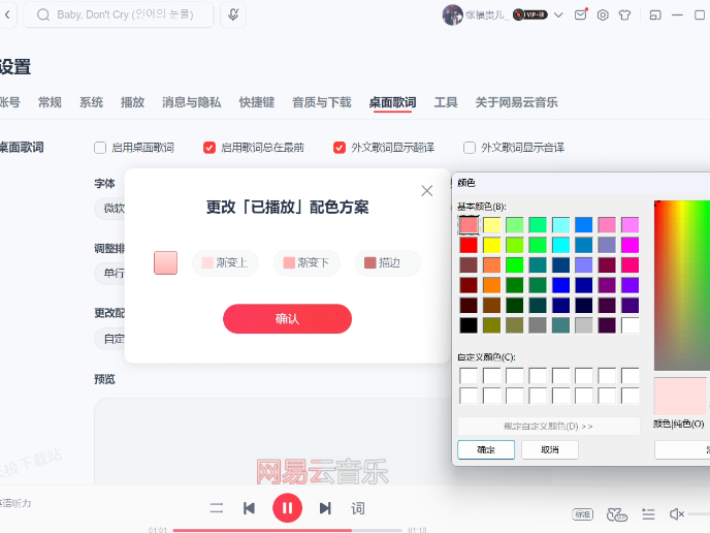Screen dimensions: 710x533
Task: Open the playlist queue icon
Action: (648, 514)
